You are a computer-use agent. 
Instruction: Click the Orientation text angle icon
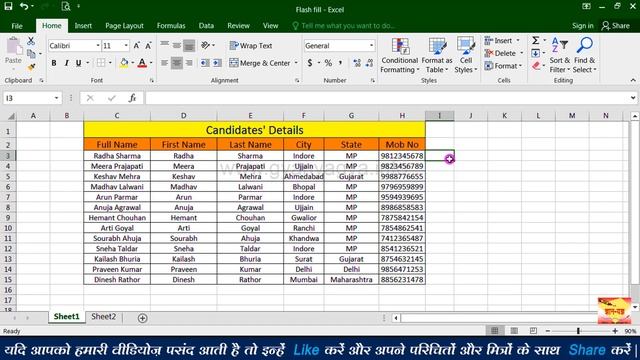click(205, 45)
